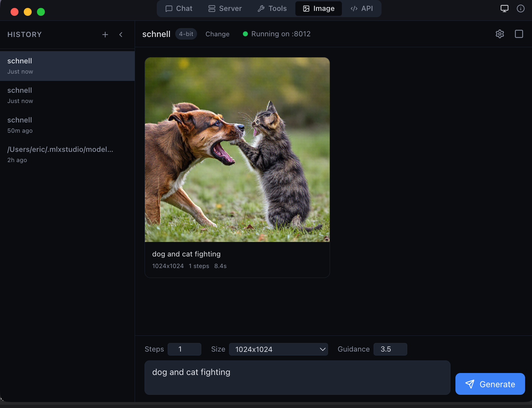Select the Image tab
This screenshot has height=408, width=532.
pyautogui.click(x=318, y=8)
